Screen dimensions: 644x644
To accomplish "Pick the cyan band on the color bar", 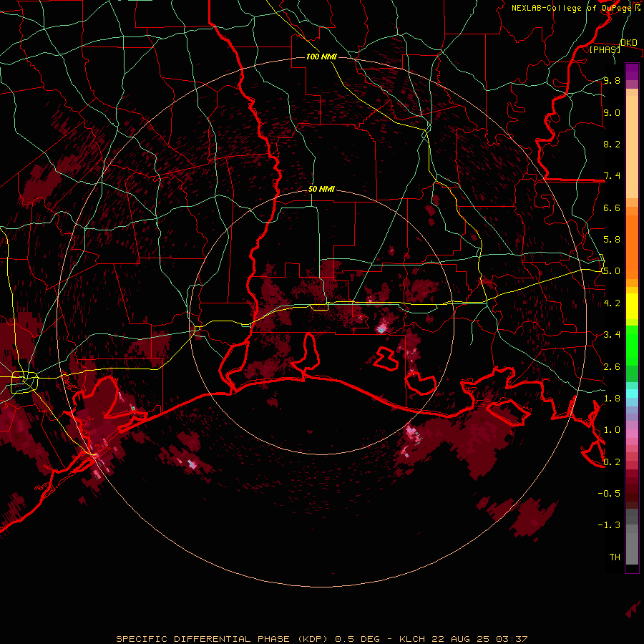I will tap(632, 394).
